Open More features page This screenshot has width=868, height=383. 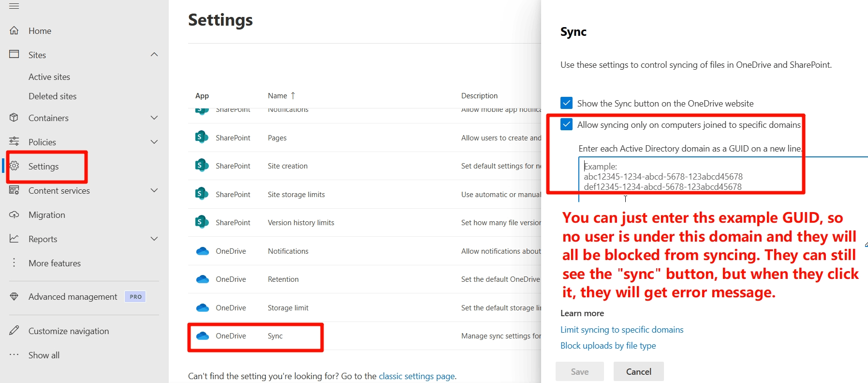[x=55, y=263]
